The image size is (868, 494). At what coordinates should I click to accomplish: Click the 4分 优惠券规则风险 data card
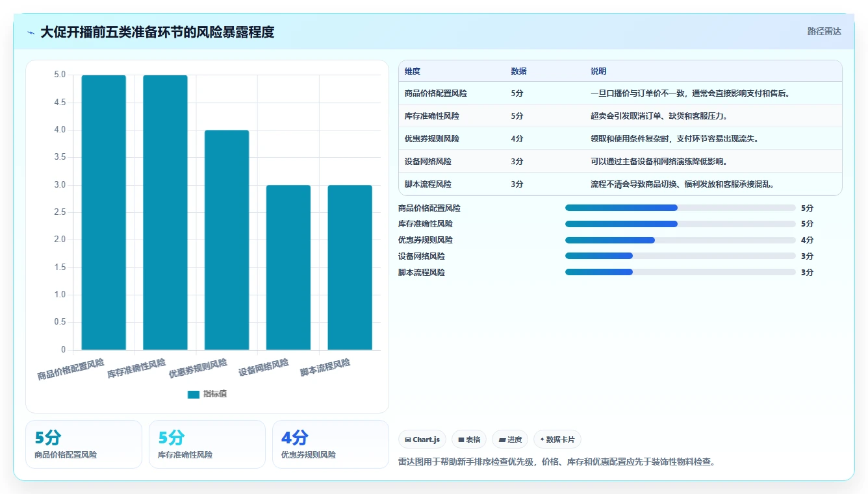pos(331,444)
